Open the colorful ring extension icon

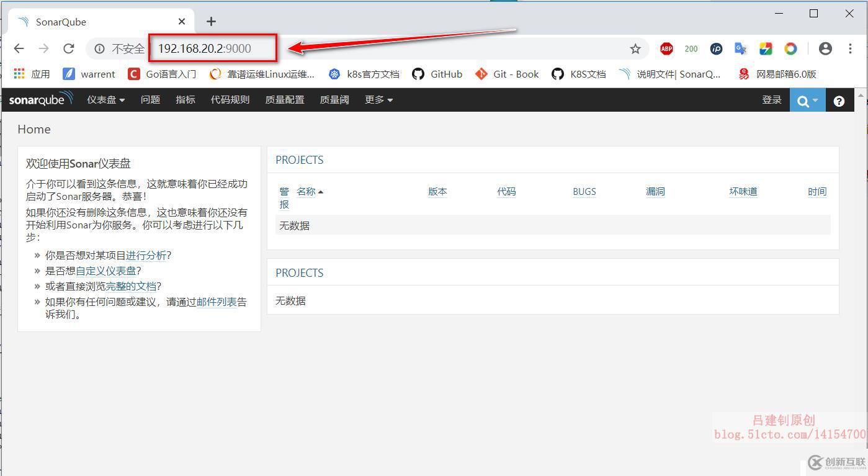point(790,48)
